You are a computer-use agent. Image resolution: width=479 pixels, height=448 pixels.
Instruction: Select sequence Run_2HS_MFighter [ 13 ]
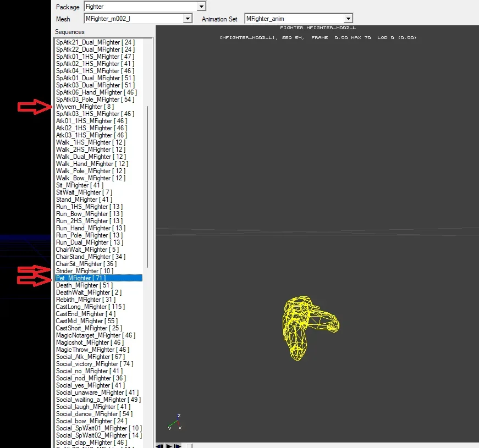89,221
